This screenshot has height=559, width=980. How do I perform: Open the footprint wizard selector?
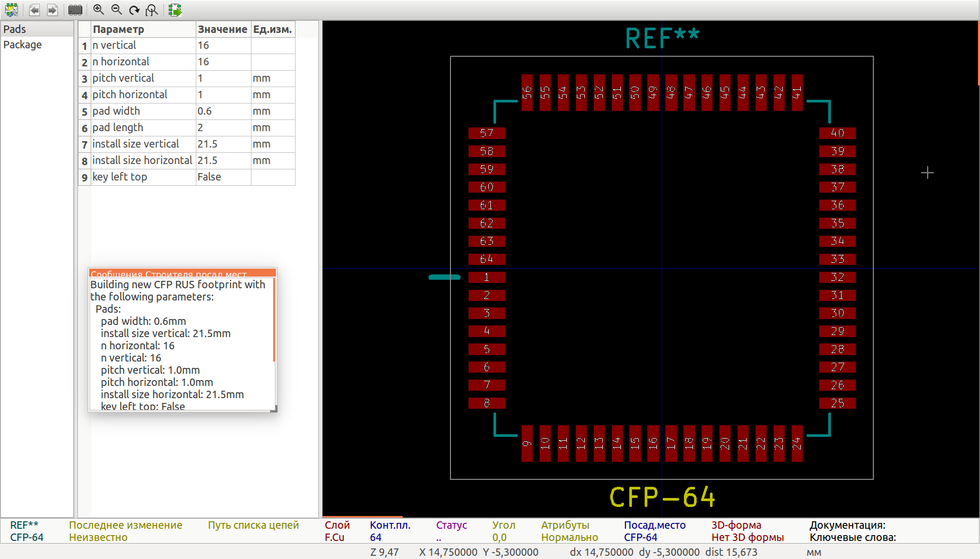tap(11, 10)
